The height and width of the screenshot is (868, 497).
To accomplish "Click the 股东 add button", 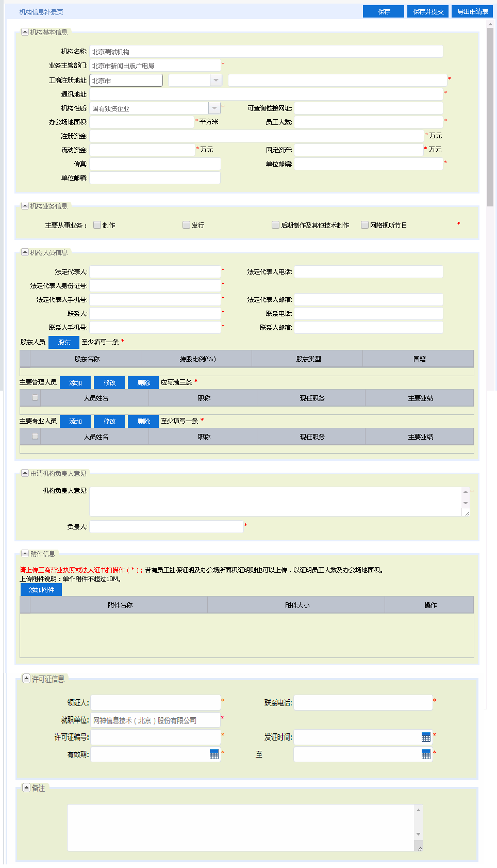I will pos(64,342).
